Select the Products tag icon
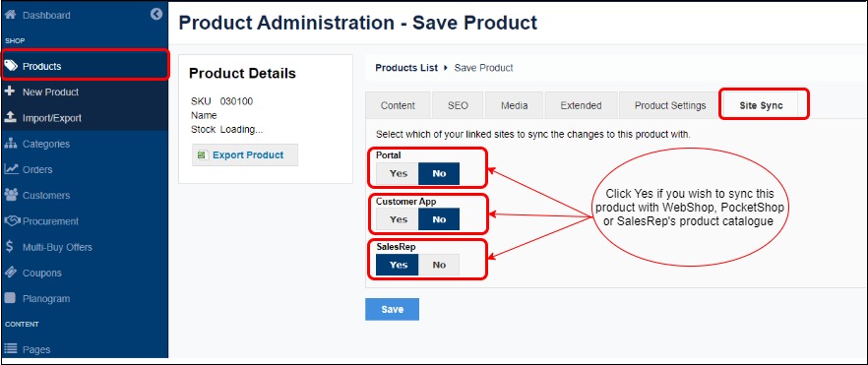 pos(11,66)
